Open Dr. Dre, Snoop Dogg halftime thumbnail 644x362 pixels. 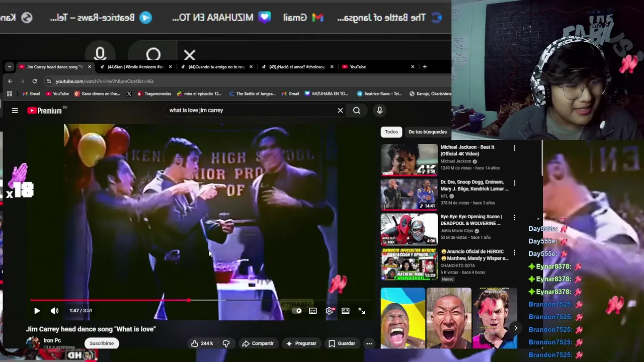coord(409,194)
